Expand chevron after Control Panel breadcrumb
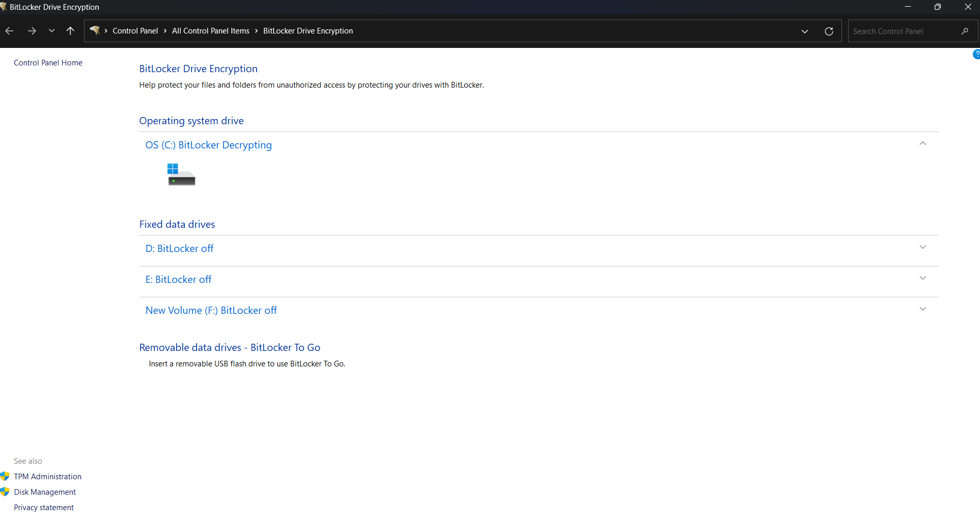Image resolution: width=980 pixels, height=521 pixels. tap(165, 31)
